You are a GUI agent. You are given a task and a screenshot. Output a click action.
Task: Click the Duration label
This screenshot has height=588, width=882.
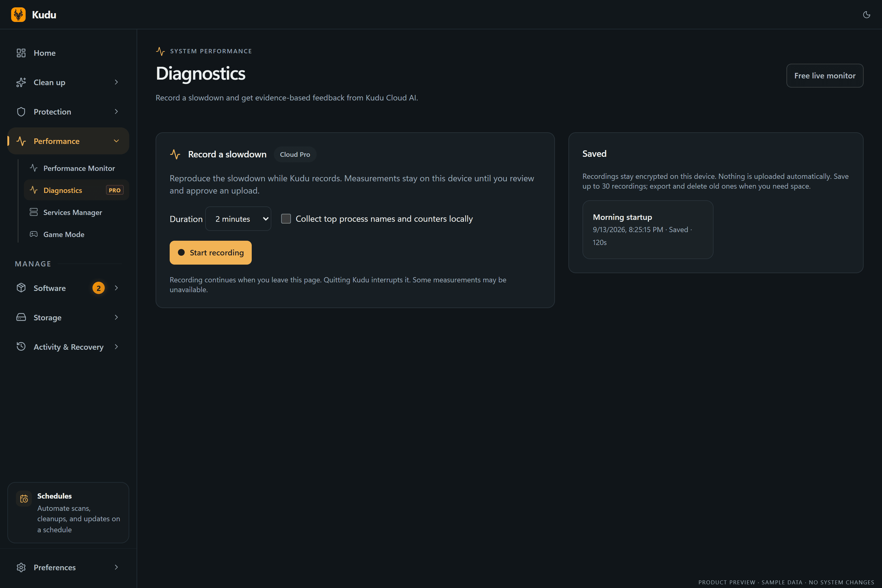click(x=186, y=219)
